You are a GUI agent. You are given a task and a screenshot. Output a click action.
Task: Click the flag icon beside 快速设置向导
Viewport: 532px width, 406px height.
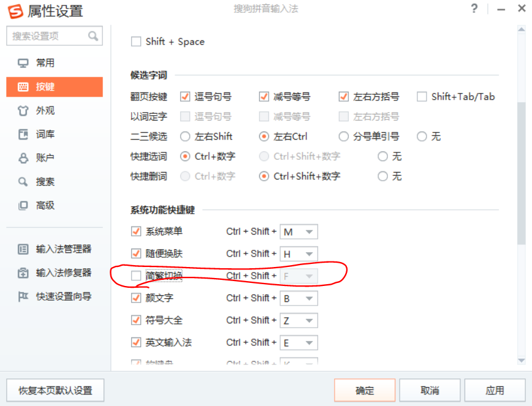point(23,296)
